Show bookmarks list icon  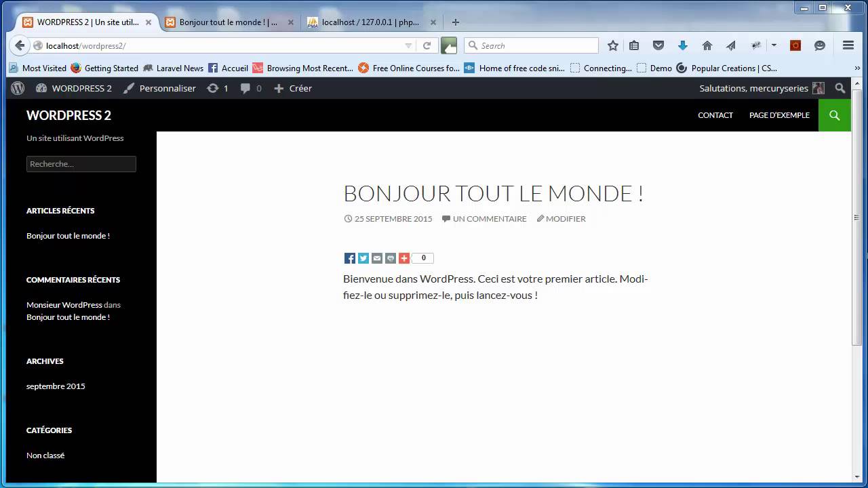(634, 45)
